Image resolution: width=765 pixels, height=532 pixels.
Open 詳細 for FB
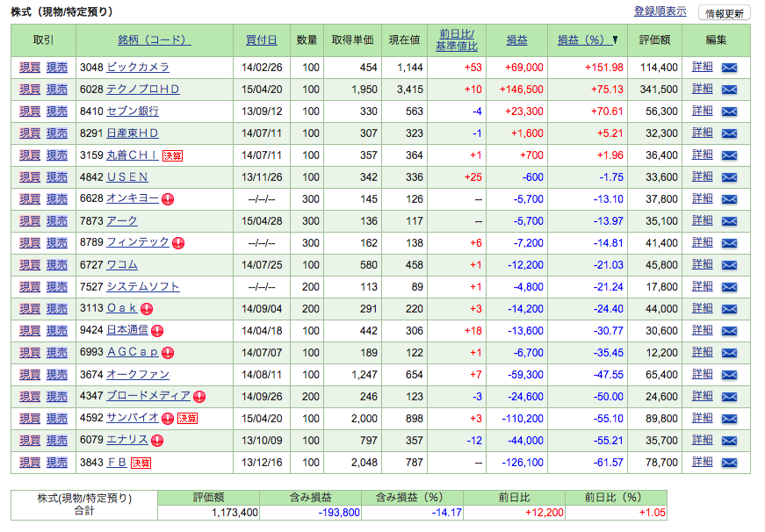tap(703, 463)
